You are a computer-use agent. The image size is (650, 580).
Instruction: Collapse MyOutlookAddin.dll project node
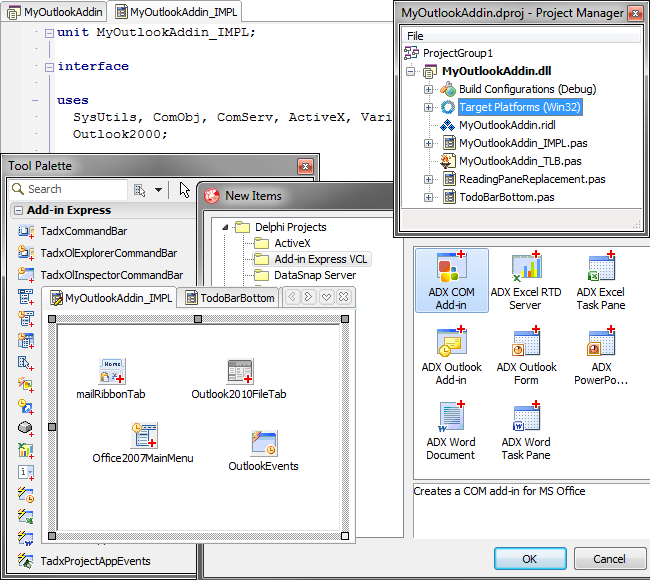pyautogui.click(x=410, y=71)
